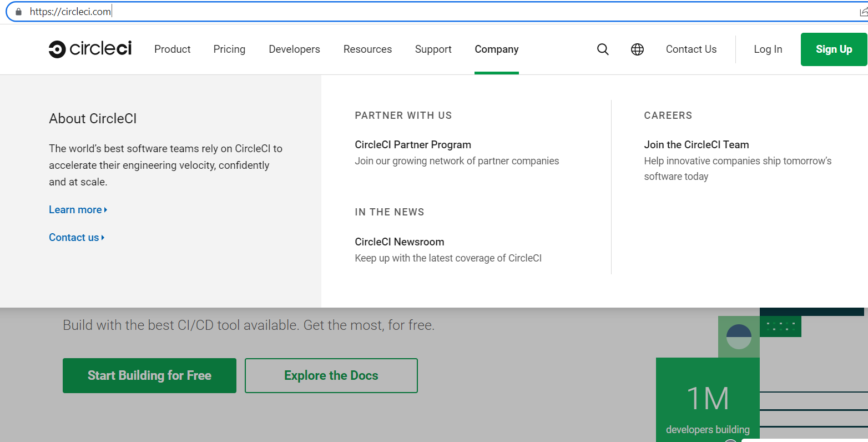
Task: Click the browser URL address field
Action: click(x=388, y=12)
